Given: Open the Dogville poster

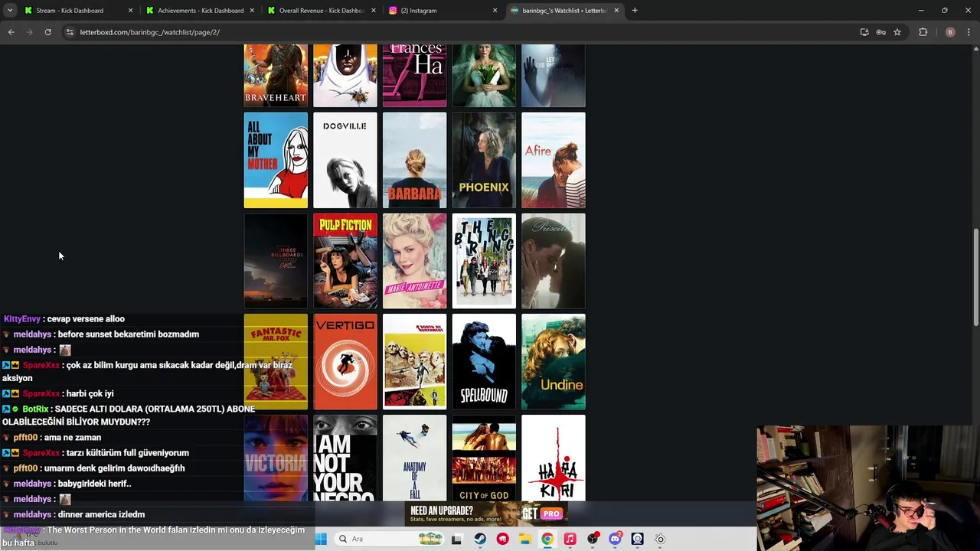Looking at the screenshot, I should click(x=345, y=161).
